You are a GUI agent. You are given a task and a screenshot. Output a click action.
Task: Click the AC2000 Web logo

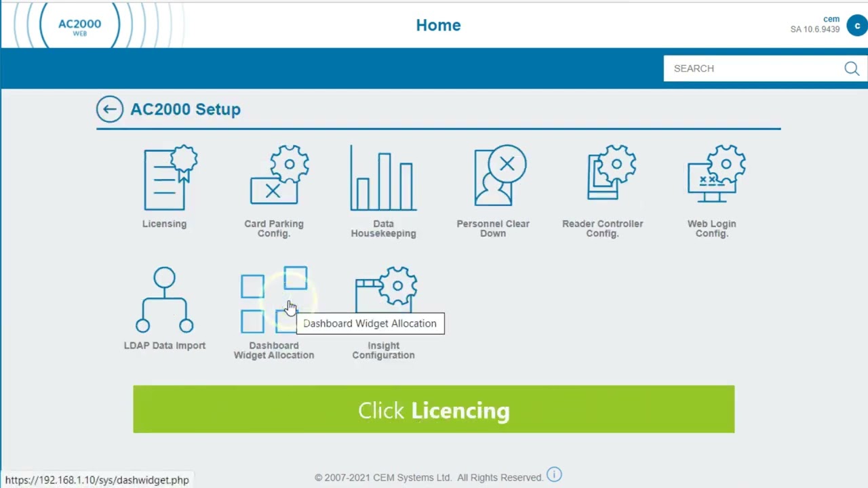(79, 25)
